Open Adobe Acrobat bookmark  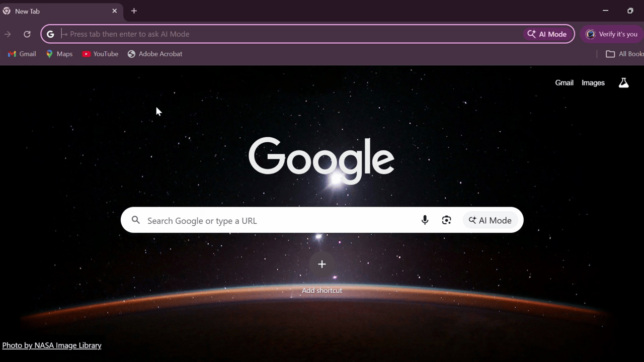pyautogui.click(x=155, y=54)
